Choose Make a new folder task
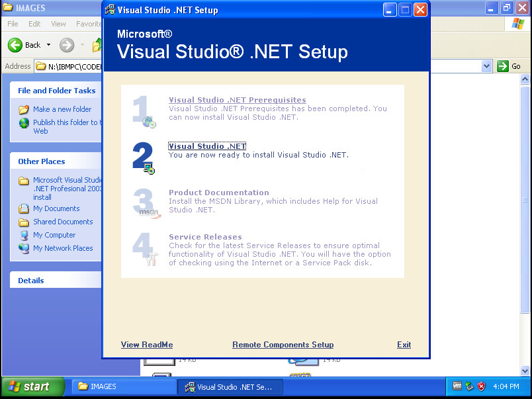The height and width of the screenshot is (399, 532). (62, 109)
